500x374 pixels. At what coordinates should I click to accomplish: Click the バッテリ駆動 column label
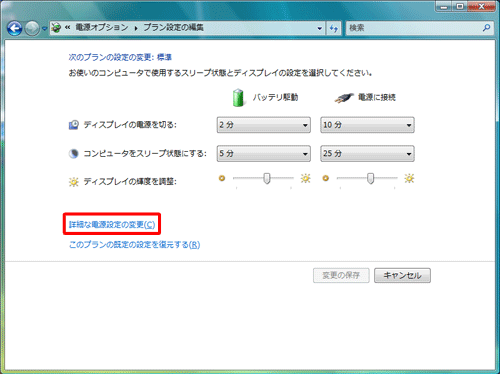275,97
